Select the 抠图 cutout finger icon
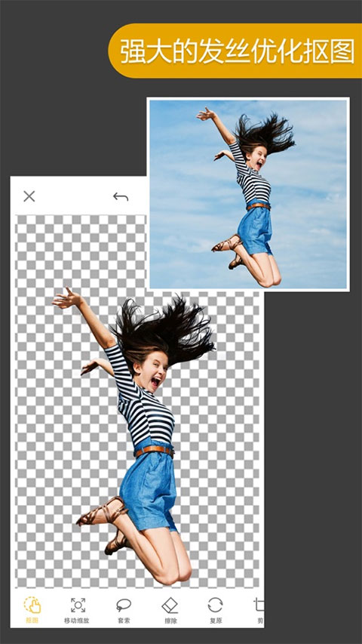362x644 pixels. click(32, 605)
